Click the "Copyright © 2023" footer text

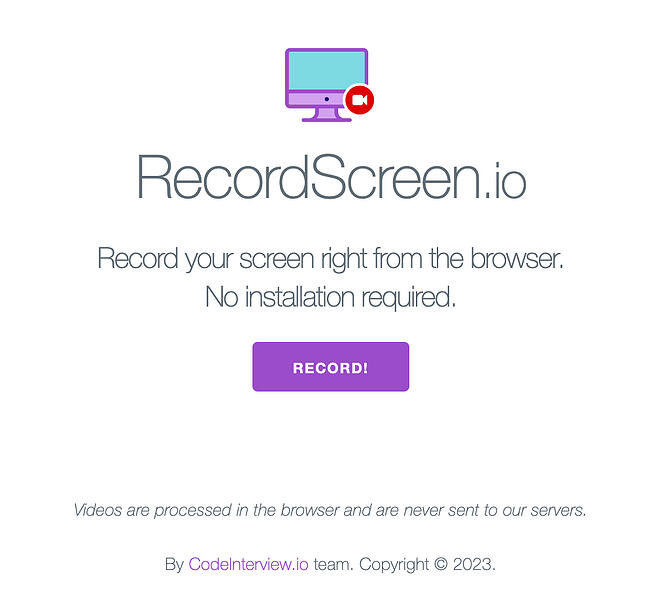(x=427, y=564)
